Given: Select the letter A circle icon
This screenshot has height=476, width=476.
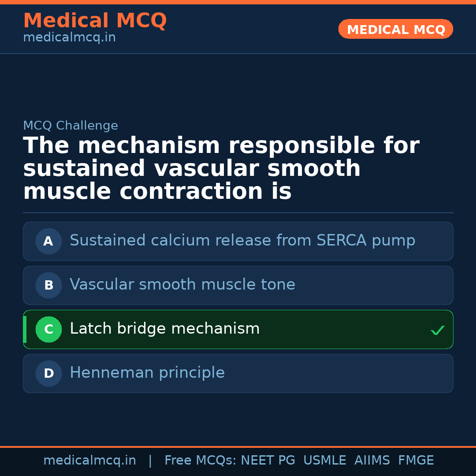Looking at the screenshot, I should point(48,241).
